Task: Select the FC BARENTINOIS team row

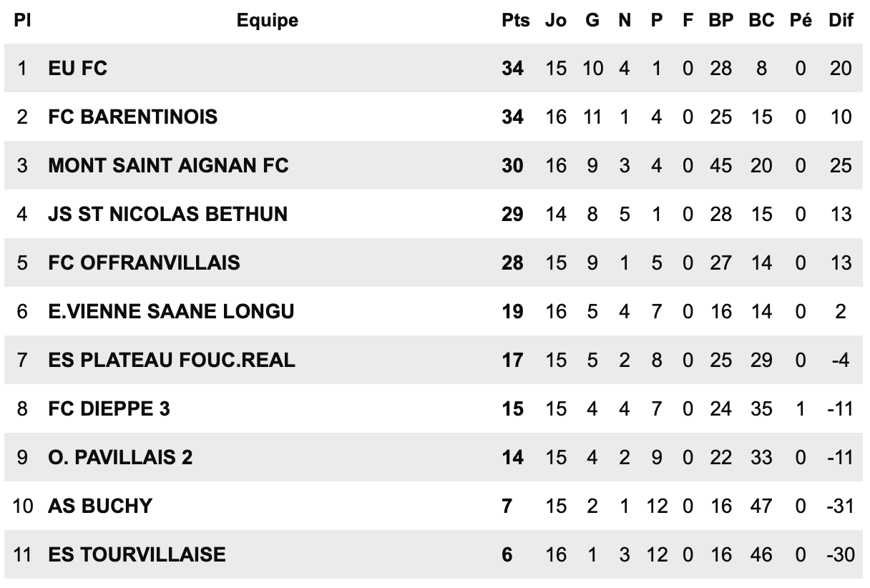Action: coord(133,117)
